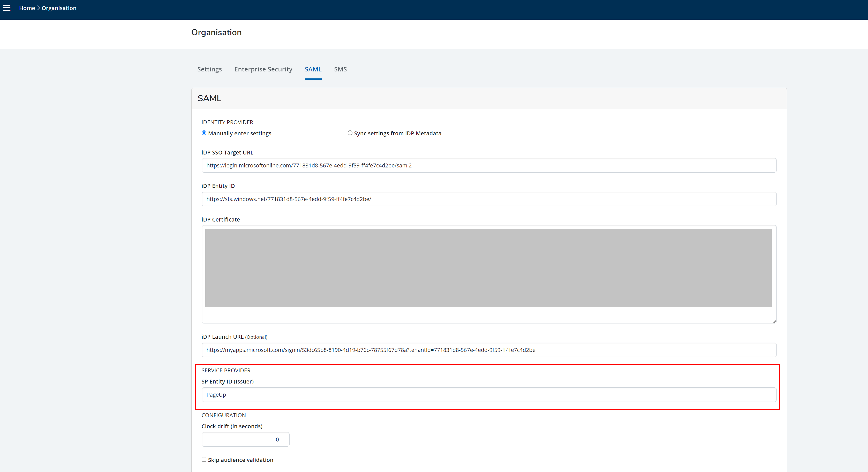This screenshot has height=472, width=868.
Task: Choose Sync settings from iDP Metadata
Action: coord(350,133)
